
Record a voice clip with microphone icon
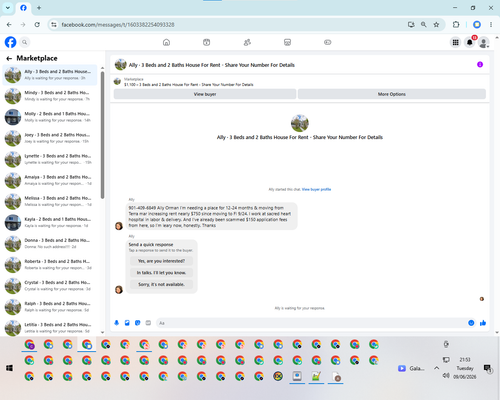tap(117, 323)
